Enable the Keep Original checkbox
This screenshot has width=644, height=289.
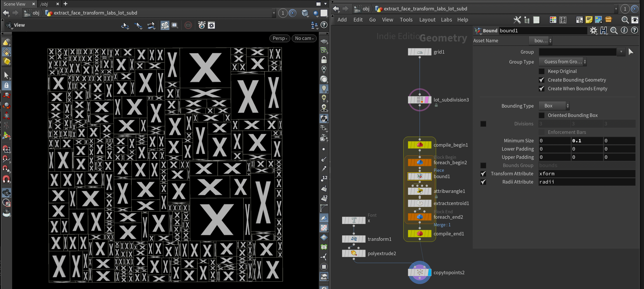click(x=541, y=71)
